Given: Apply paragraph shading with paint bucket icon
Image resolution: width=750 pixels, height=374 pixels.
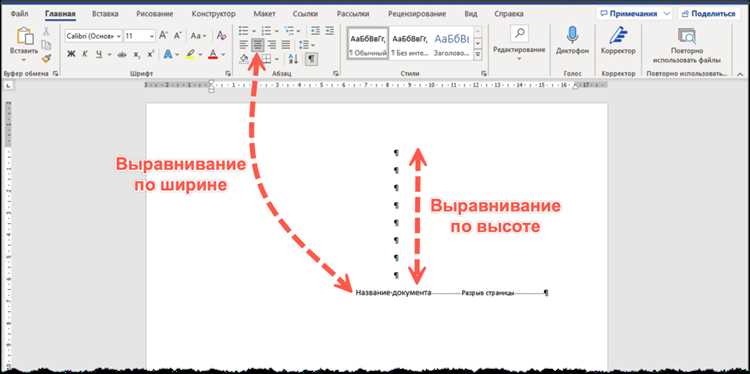Looking at the screenshot, I should pyautogui.click(x=243, y=59).
